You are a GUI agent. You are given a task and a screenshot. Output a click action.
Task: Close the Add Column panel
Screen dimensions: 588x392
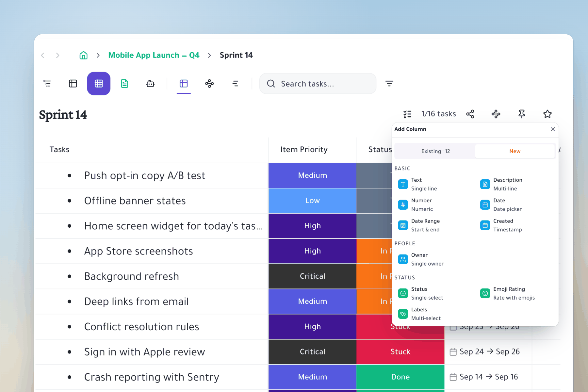[553, 129]
